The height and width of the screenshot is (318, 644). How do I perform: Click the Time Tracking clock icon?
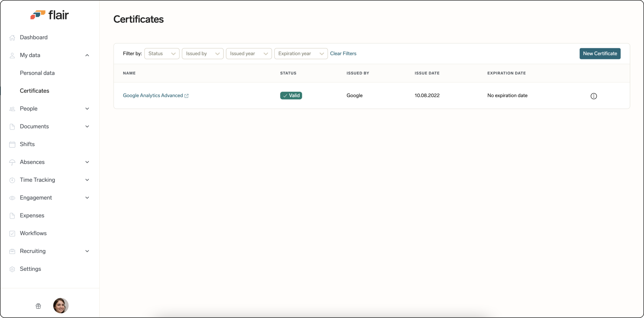coord(12,180)
